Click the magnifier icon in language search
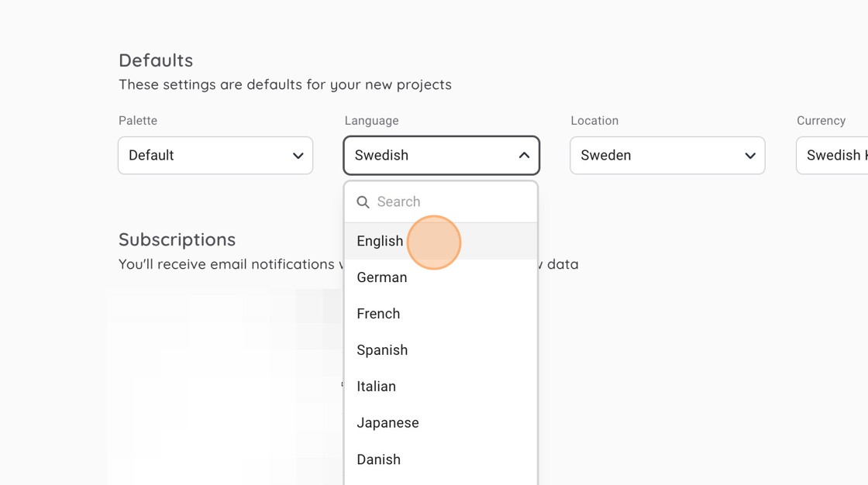This screenshot has height=485, width=868. (x=363, y=202)
